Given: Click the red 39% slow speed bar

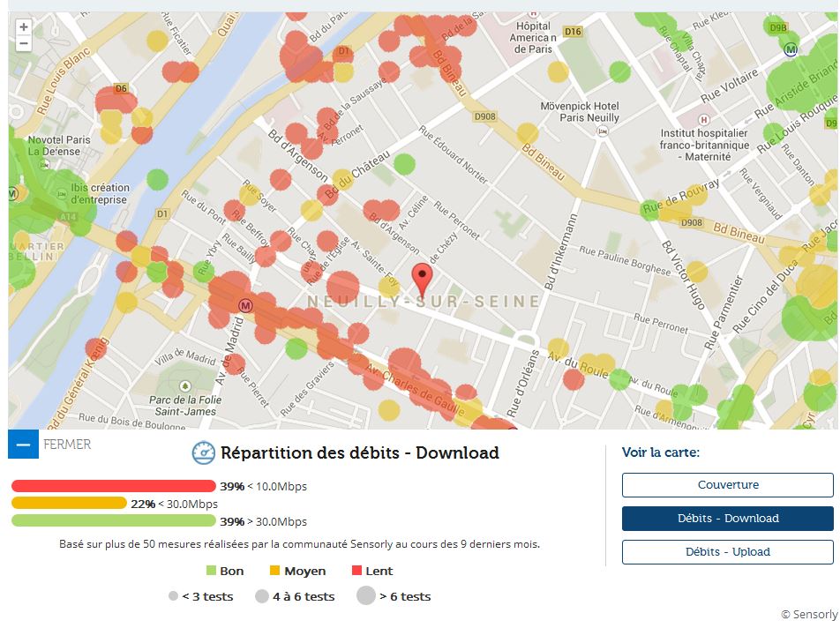Looking at the screenshot, I should point(113,486).
